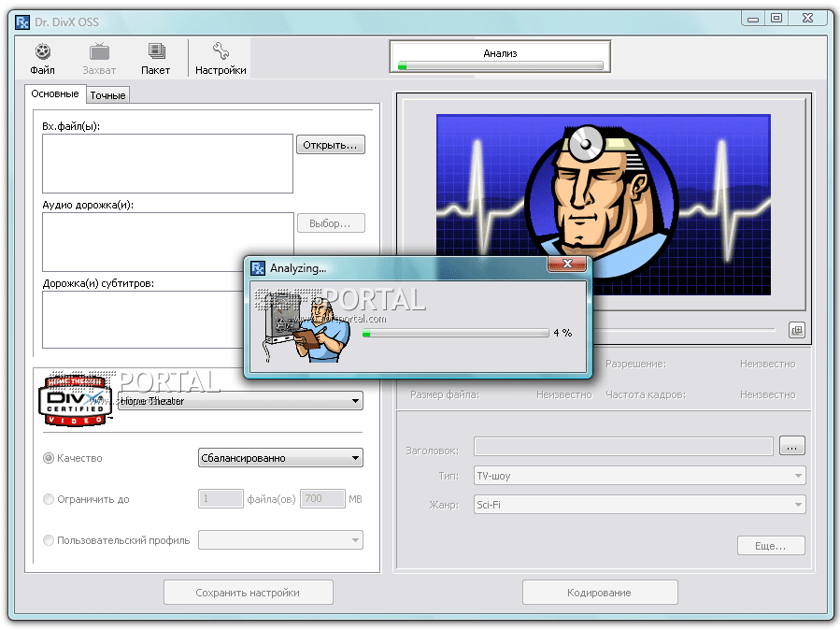840x630 pixels.
Task: Click the 700 MB size field
Action: click(x=322, y=499)
